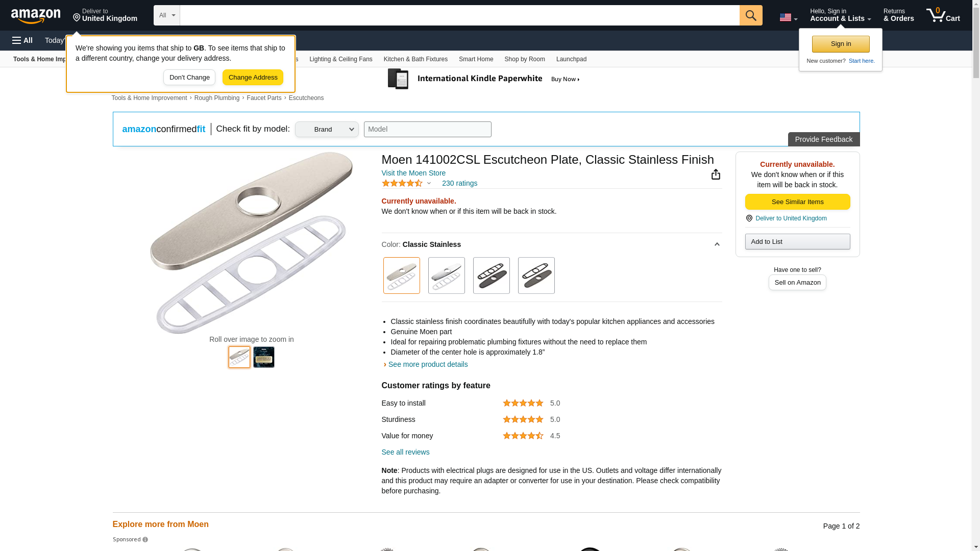Click the See Similar Items button
This screenshot has height=551, width=980.
797,202
